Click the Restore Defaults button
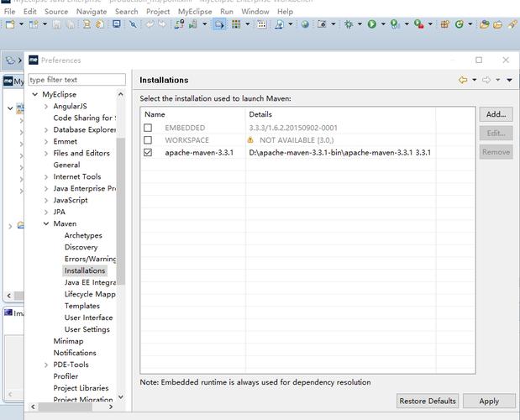520x420 pixels. pyautogui.click(x=428, y=402)
